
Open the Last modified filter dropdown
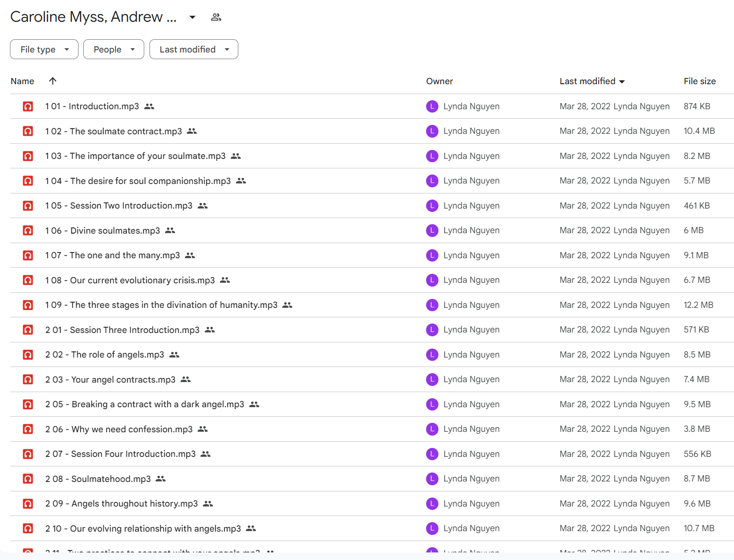click(x=194, y=49)
